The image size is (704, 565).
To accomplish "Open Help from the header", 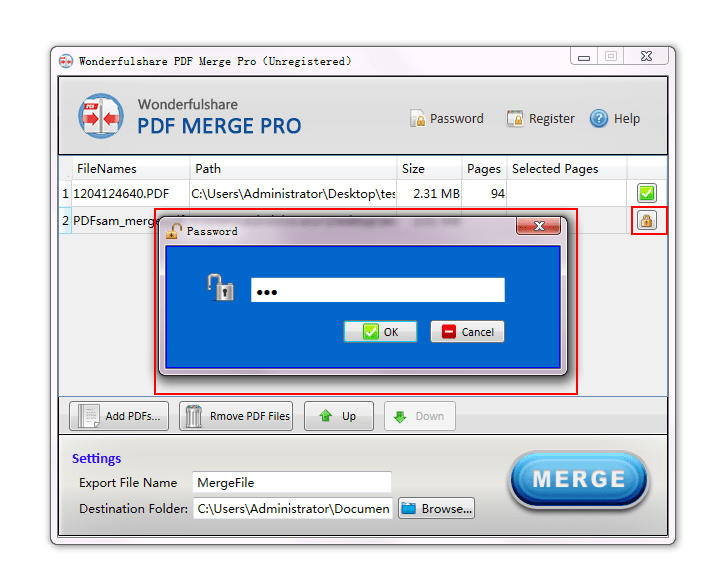I will pos(615,119).
